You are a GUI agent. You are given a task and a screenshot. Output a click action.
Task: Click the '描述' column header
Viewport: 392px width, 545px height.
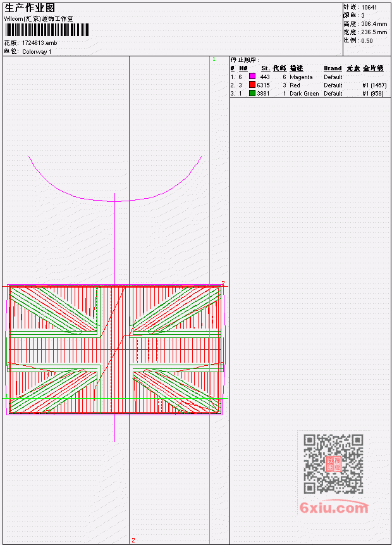[x=297, y=68]
